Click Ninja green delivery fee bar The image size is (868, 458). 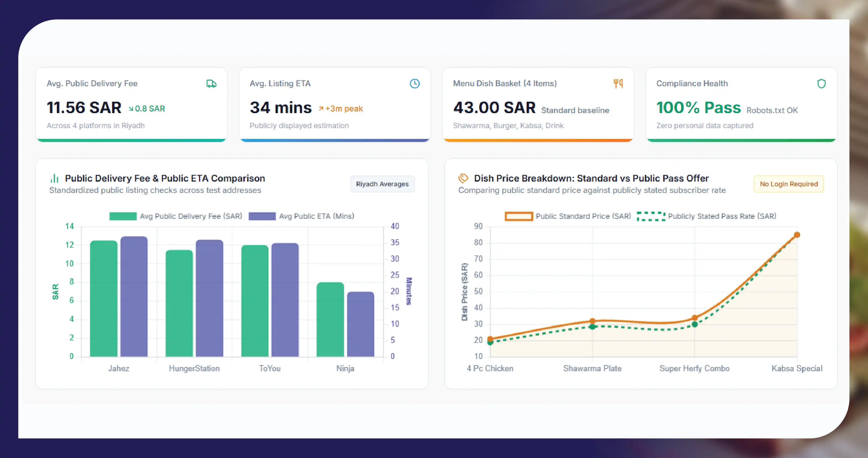[330, 319]
